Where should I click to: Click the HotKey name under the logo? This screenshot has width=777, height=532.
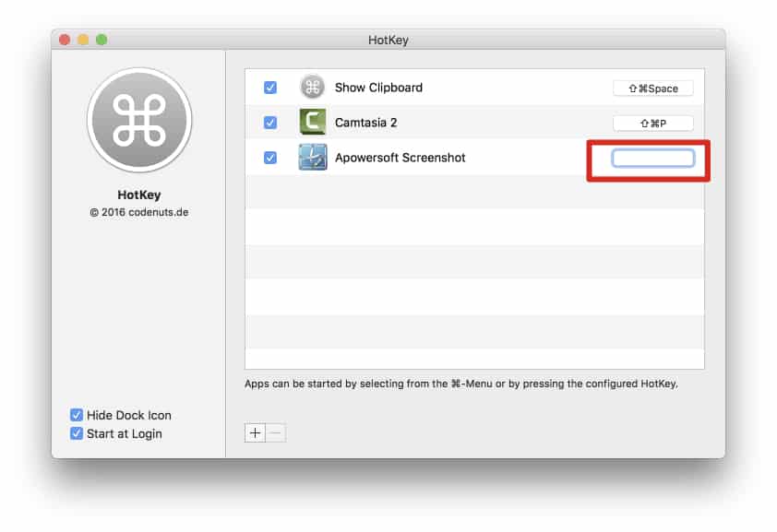point(139,195)
